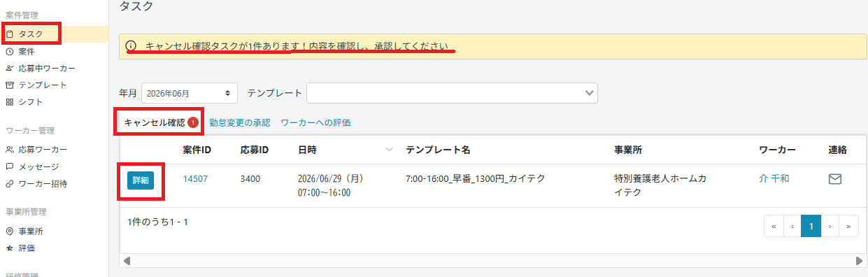Click the 詳細 button for job 14507
Image resolution: width=868 pixels, height=277 pixels.
point(141,180)
